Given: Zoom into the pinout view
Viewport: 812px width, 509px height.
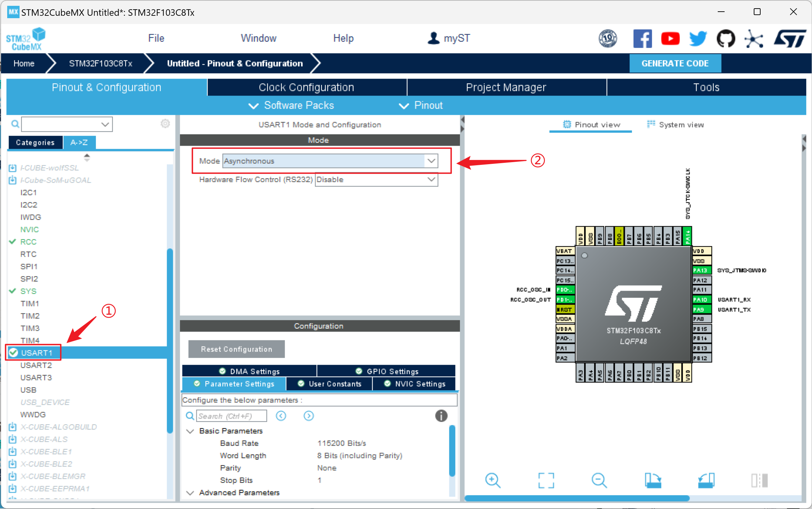Looking at the screenshot, I should coord(493,481).
